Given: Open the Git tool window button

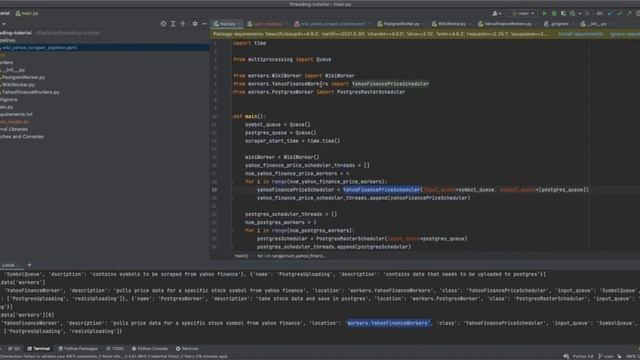Looking at the screenshot, I should tap(14, 349).
